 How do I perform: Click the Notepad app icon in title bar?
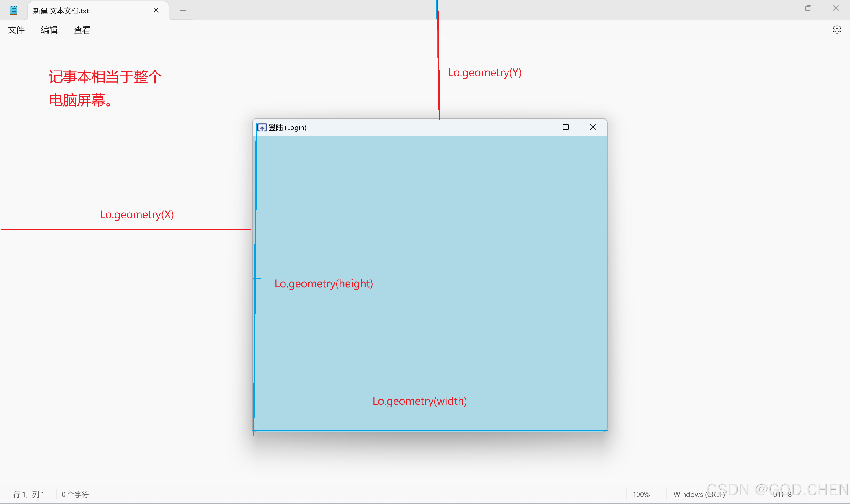14,10
